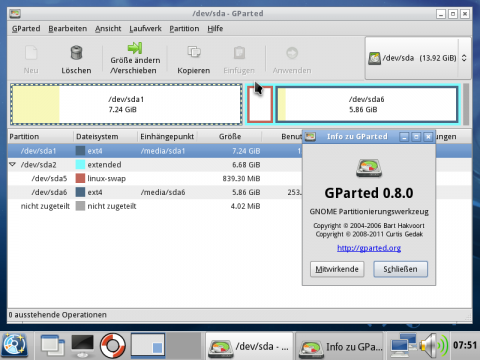Image resolution: width=480 pixels, height=360 pixels.
Task: Click the 0 ausstehende Operationen status bar
Action: click(240, 315)
